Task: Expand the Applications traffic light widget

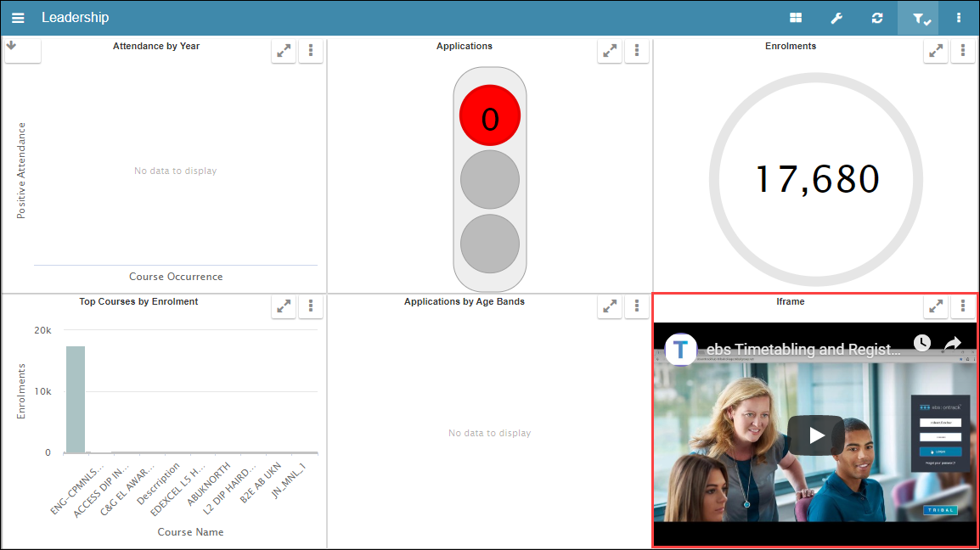Action: 609,50
